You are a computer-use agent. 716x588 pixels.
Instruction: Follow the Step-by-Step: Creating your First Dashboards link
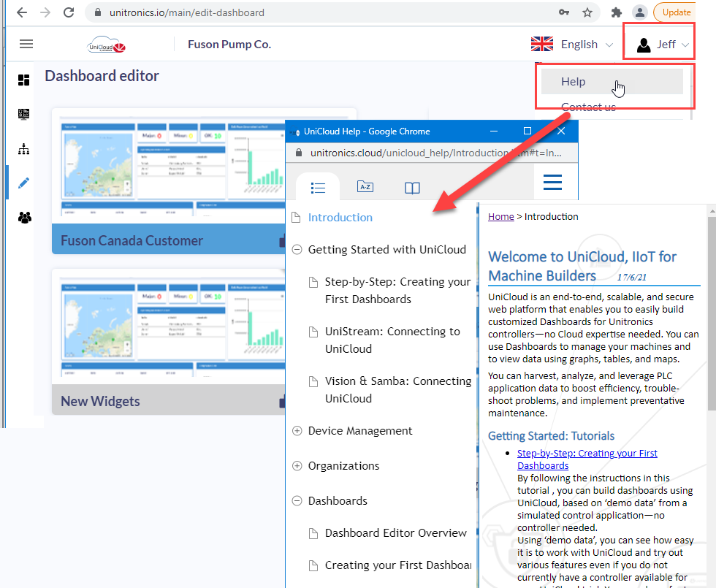pyautogui.click(x=587, y=459)
